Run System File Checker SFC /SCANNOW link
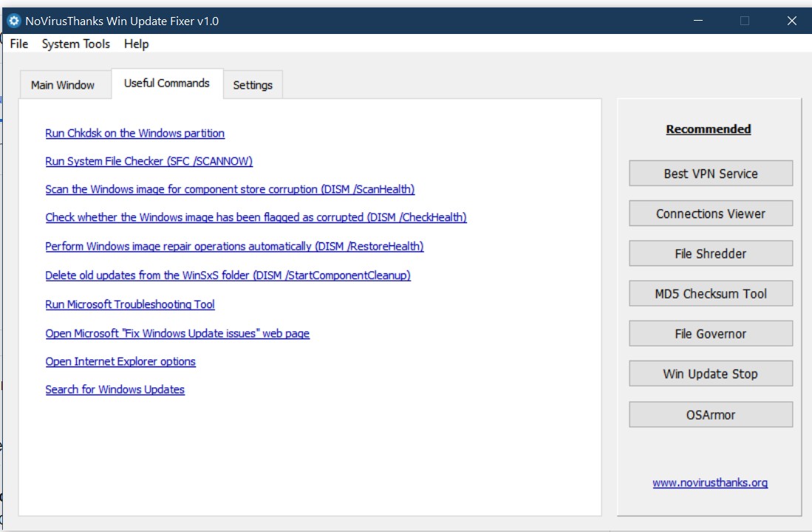 [149, 161]
